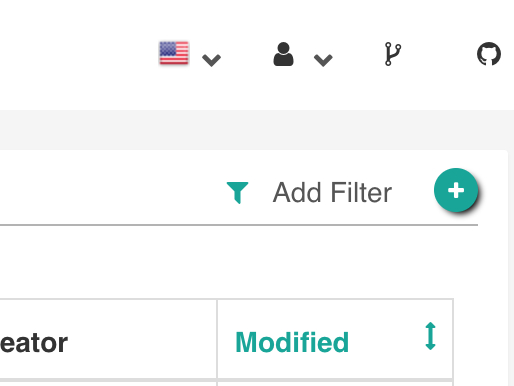Viewport: 514px width, 386px height.
Task: Click the US flag language icon
Action: [174, 53]
